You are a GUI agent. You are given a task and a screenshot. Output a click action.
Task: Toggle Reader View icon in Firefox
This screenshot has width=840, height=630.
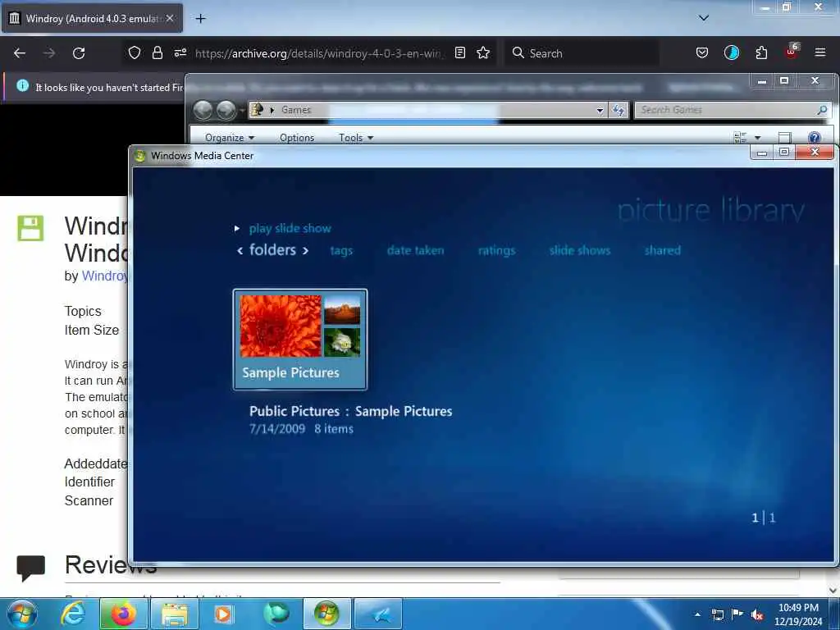[x=459, y=52]
